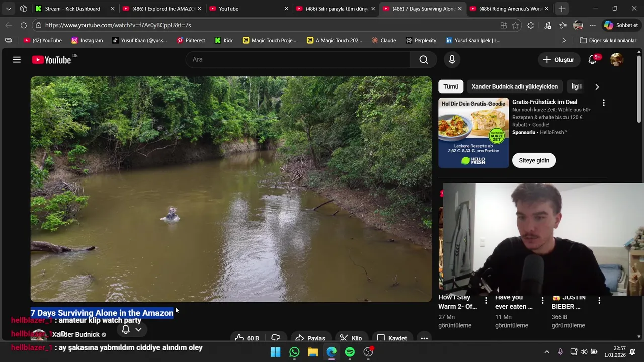
Task: Open Perplexity bookmark
Action: click(x=421, y=40)
